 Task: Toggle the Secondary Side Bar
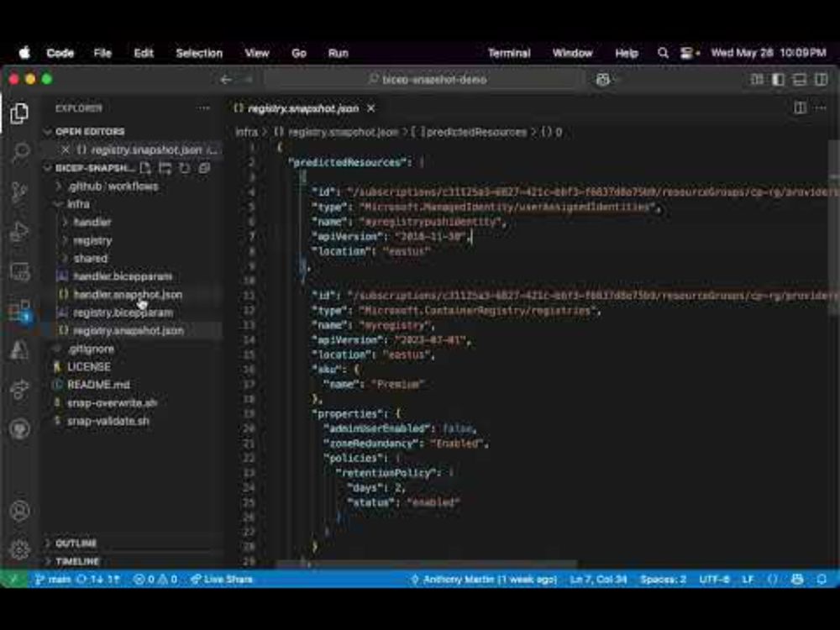click(x=821, y=79)
